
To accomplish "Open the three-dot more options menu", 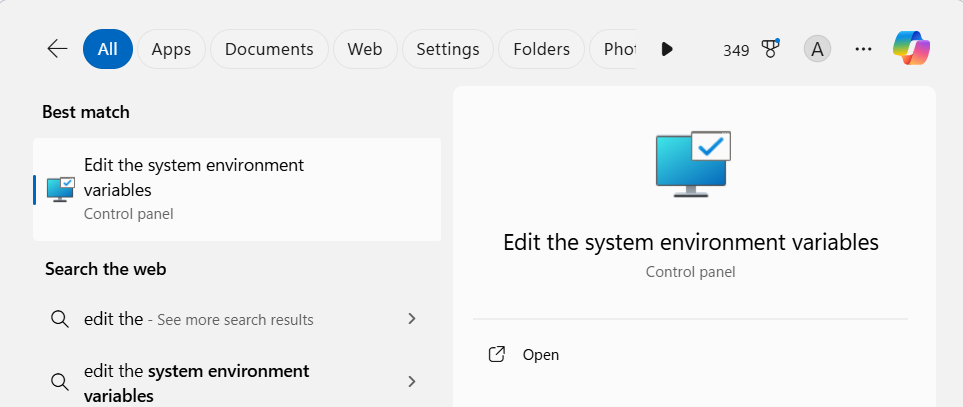I will 863,49.
